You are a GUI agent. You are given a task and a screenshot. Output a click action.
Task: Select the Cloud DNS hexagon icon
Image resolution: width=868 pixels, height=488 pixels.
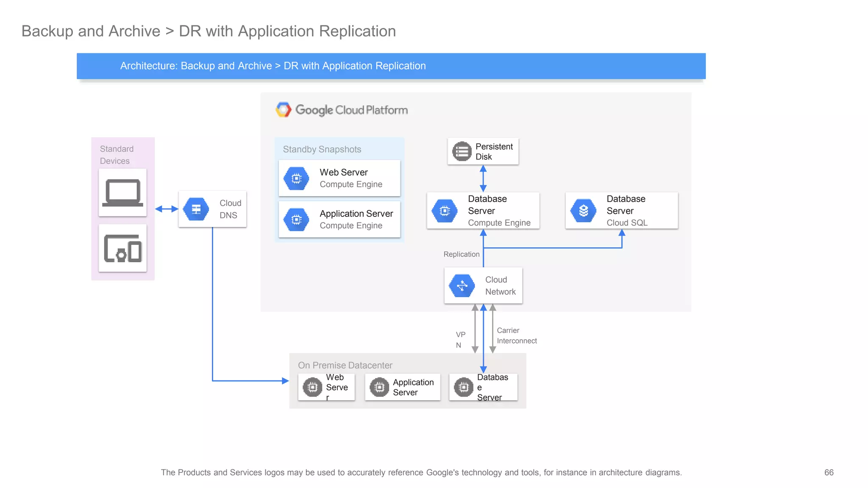(196, 209)
